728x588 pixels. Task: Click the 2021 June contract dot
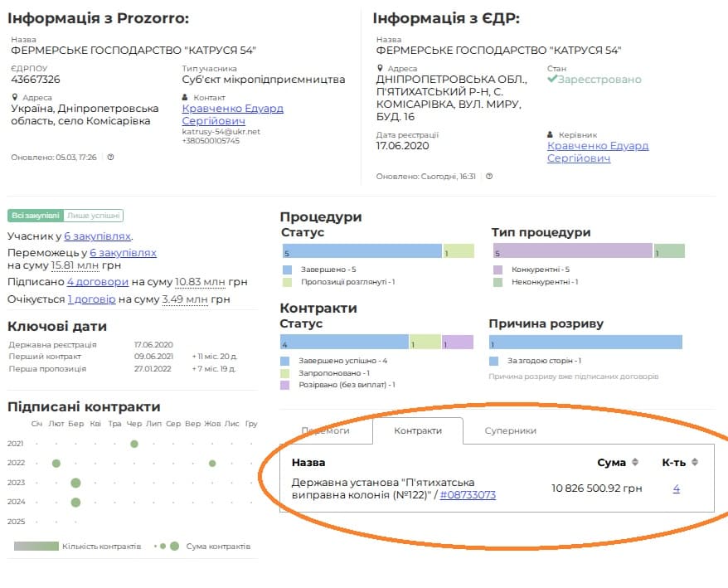[x=133, y=444]
